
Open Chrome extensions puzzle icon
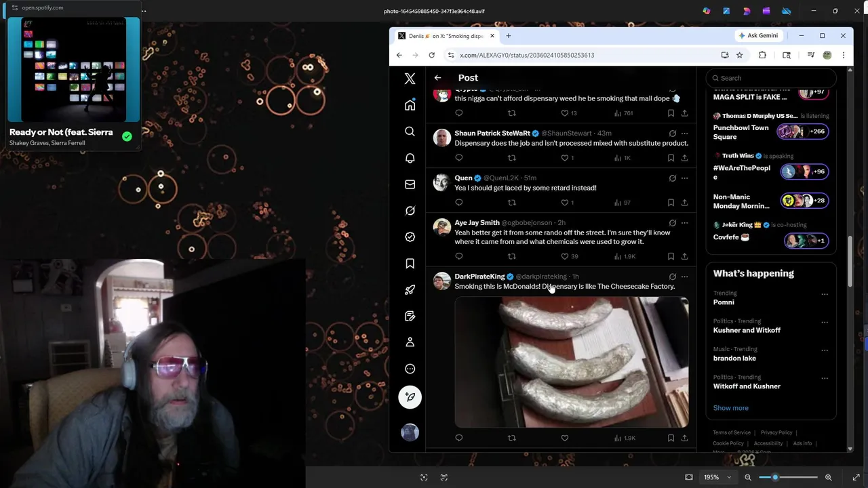[x=762, y=55]
